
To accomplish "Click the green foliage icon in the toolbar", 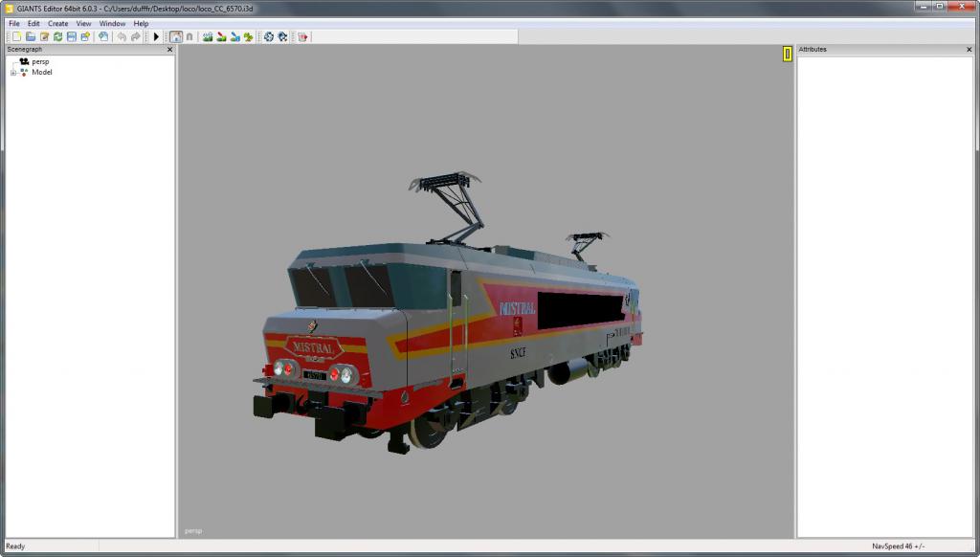I will [249, 37].
